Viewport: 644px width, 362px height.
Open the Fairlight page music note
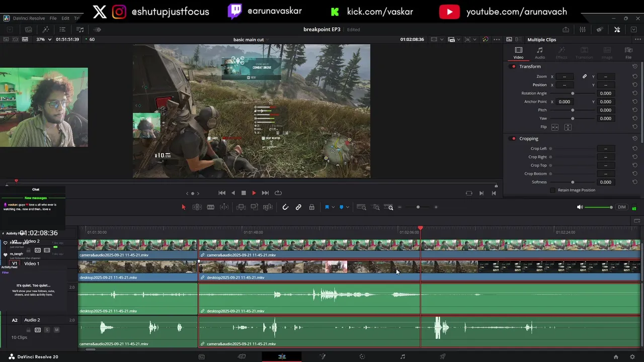(403, 356)
